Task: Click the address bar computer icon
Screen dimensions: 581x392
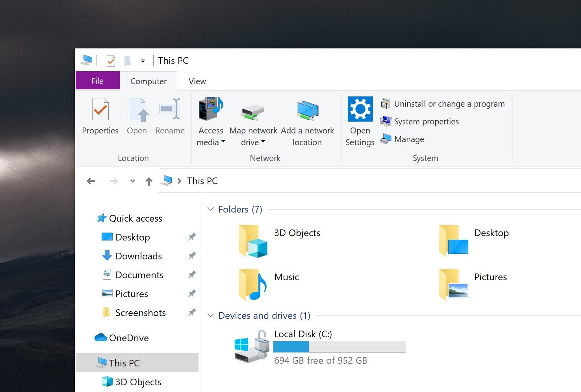Action: (167, 181)
